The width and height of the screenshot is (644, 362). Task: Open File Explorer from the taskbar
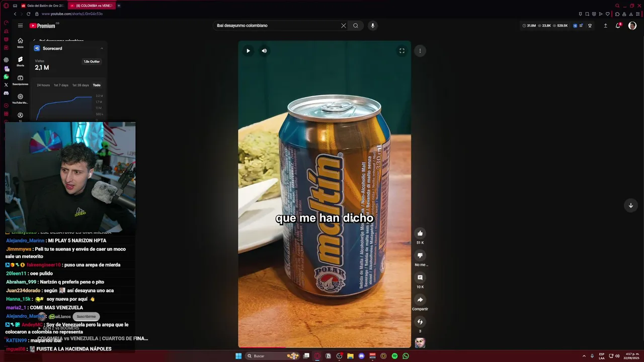point(350,356)
